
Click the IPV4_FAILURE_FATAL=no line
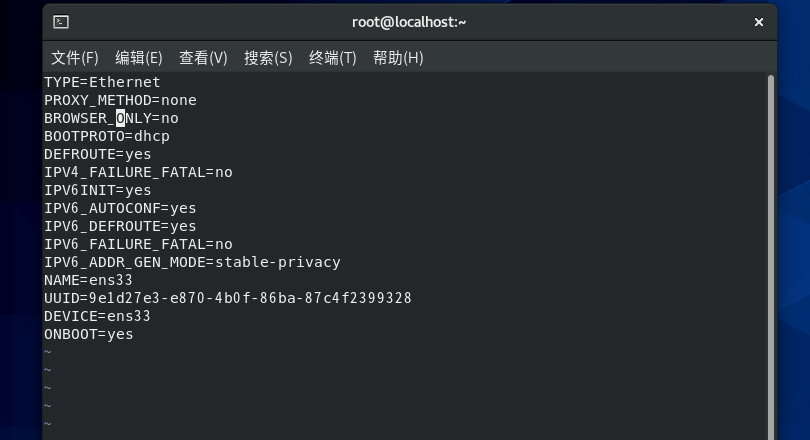click(x=138, y=172)
